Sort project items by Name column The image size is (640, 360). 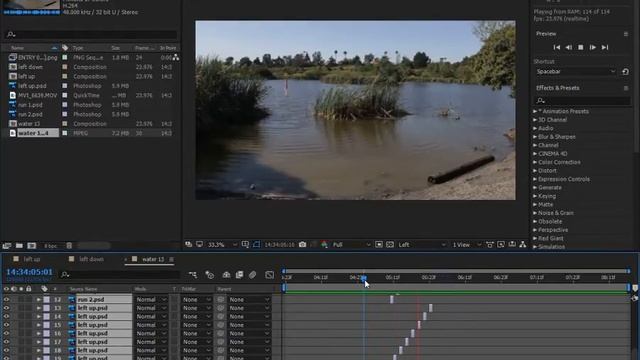click(x=18, y=48)
